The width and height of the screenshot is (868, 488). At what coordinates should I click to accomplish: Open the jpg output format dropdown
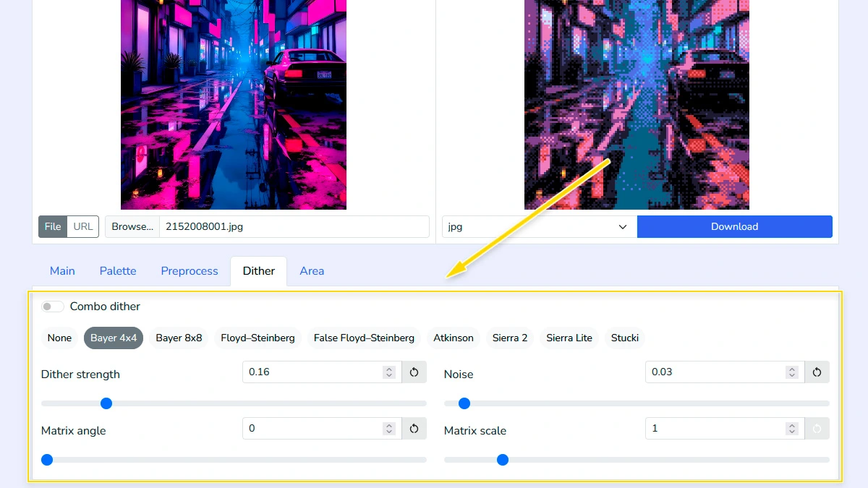tap(539, 226)
